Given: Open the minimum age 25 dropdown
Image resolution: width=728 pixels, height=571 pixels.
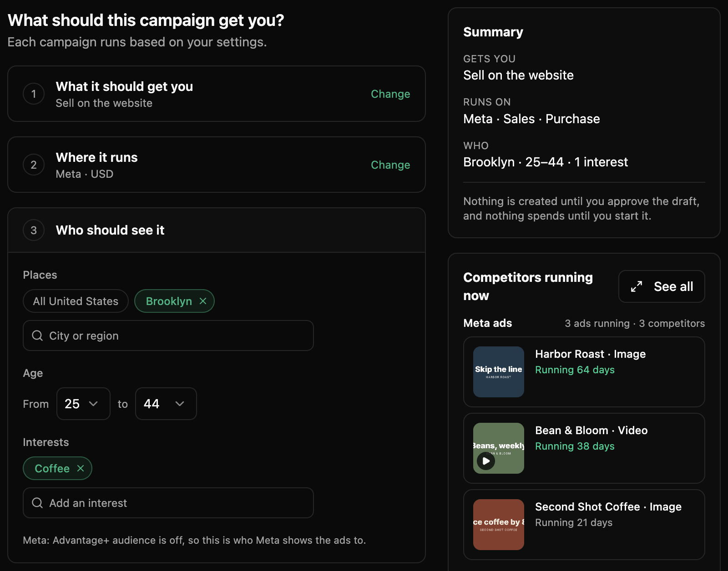Looking at the screenshot, I should coord(83,404).
